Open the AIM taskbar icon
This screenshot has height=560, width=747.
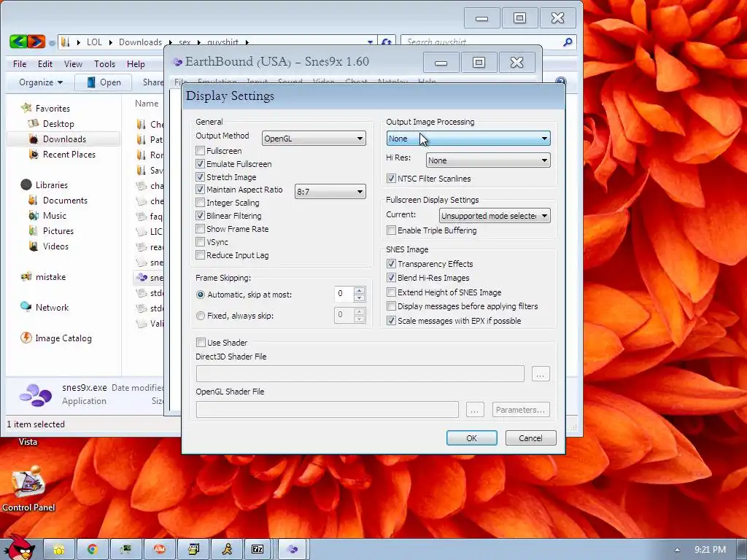[x=160, y=549]
